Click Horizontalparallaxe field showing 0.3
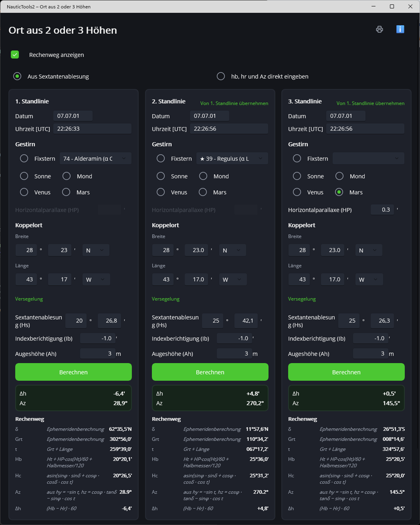Image resolution: width=420 pixels, height=525 pixels. (382, 210)
